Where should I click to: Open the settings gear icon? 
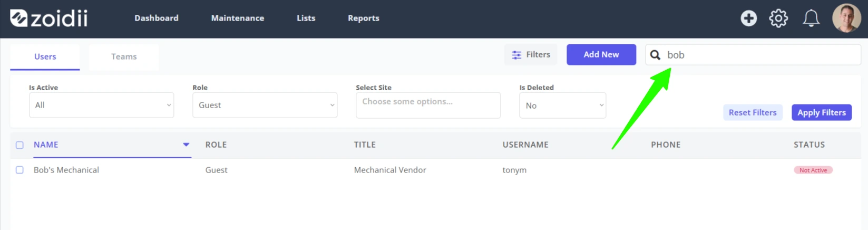point(778,18)
